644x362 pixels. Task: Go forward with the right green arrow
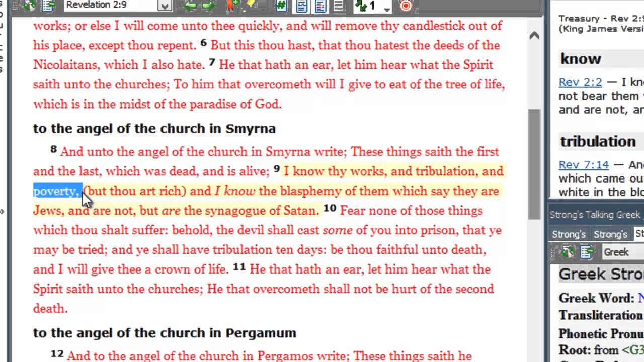coord(208,6)
